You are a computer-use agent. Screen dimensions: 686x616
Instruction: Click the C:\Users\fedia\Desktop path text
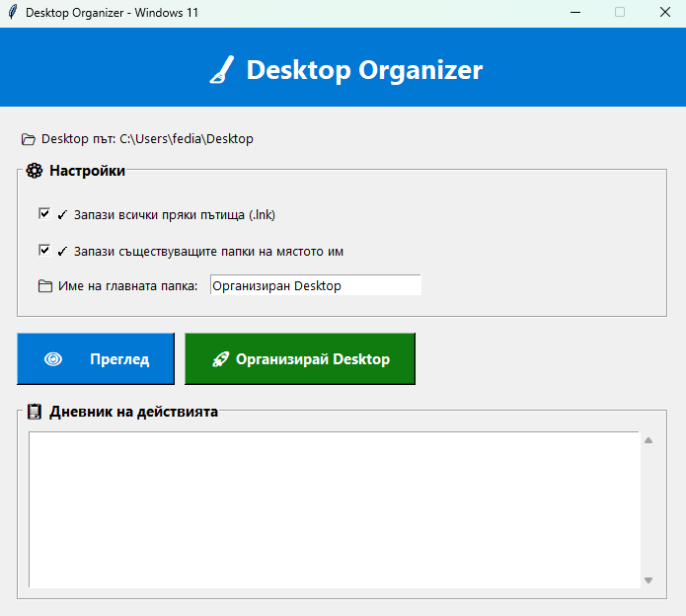coord(187,139)
